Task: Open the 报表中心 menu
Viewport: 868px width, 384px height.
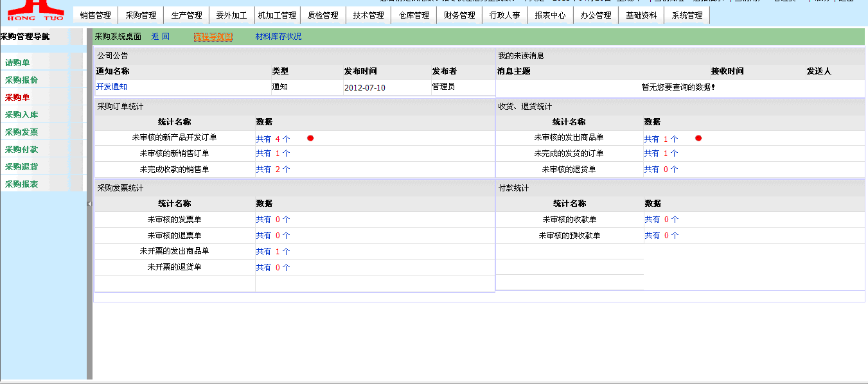Action: click(x=551, y=15)
